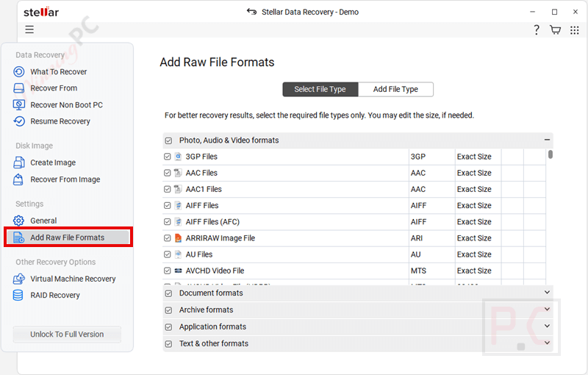Click the General settings gear icon
The width and height of the screenshot is (588, 375).
coord(19,221)
